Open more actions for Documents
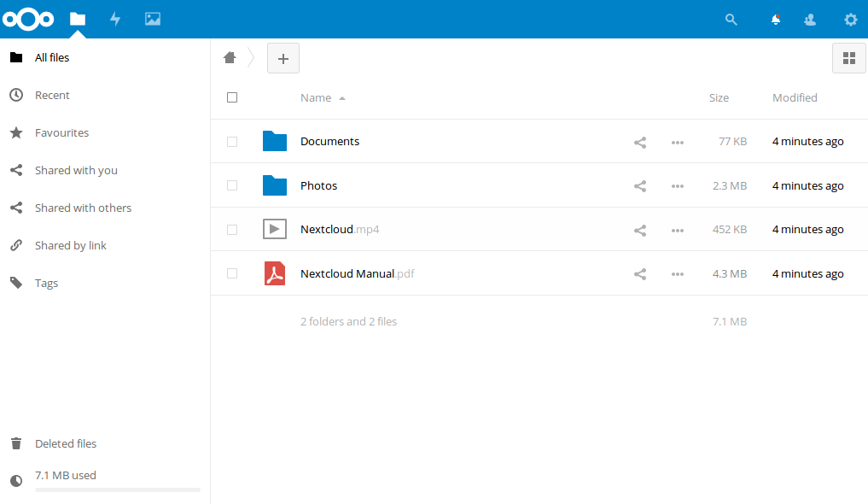868x504 pixels. [678, 143]
